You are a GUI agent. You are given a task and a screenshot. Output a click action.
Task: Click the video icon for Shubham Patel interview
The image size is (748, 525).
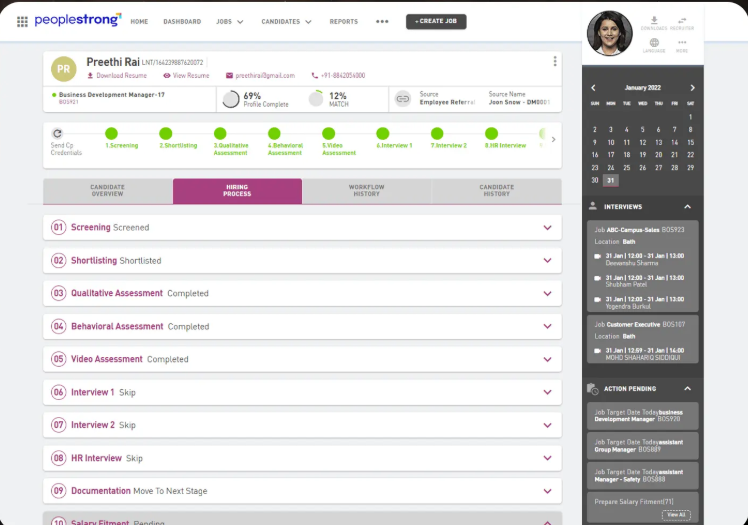pyautogui.click(x=597, y=278)
